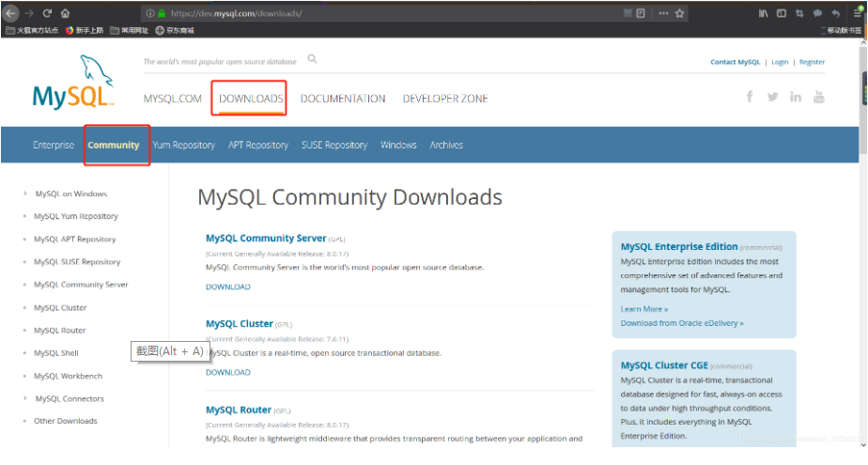Click the browser forward arrow
This screenshot has height=465, width=868.
coord(29,13)
